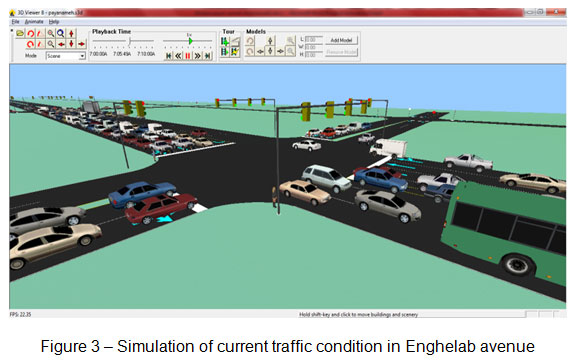
Task: Click the top-left Tour icon
Action: point(225,41)
